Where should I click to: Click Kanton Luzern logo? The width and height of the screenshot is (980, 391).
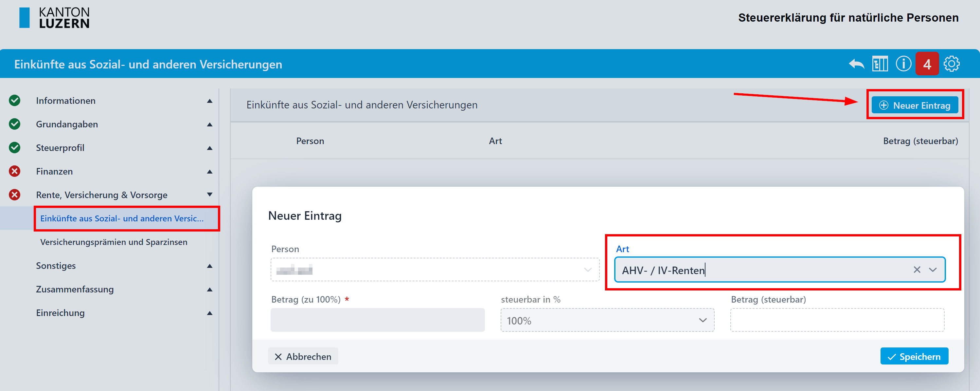click(x=54, y=18)
